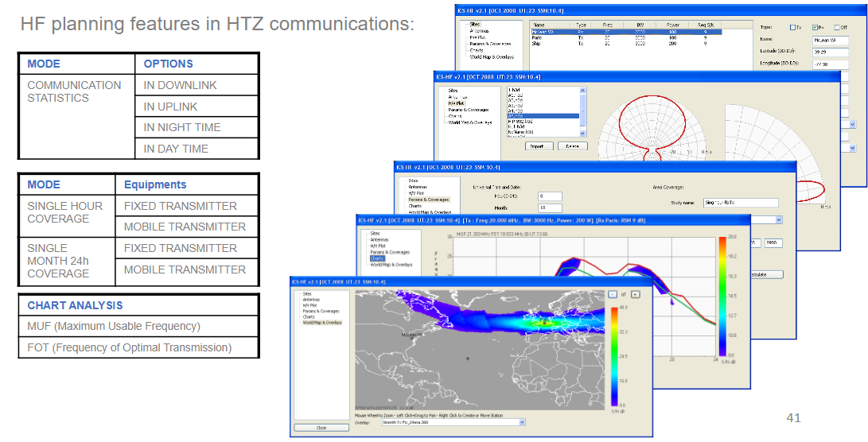Viewport: 868px width, 442px height.
Task: Expand the dropdown in the Params & Coverages window
Action: [x=778, y=219]
